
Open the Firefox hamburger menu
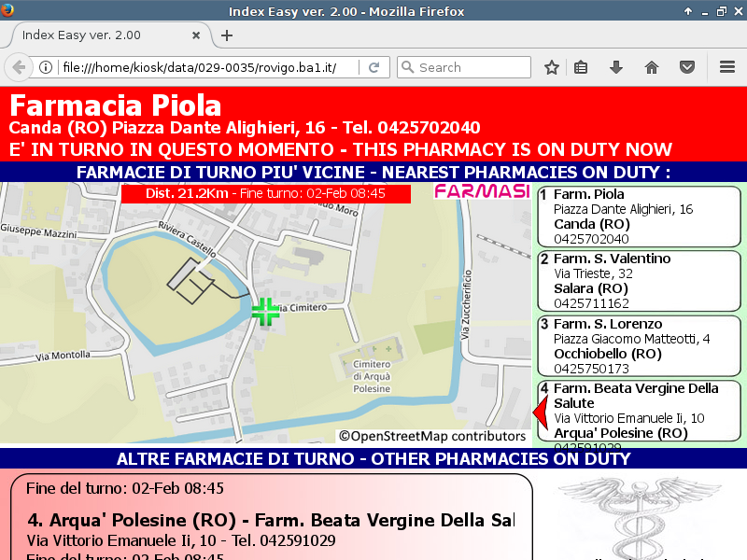(726, 67)
